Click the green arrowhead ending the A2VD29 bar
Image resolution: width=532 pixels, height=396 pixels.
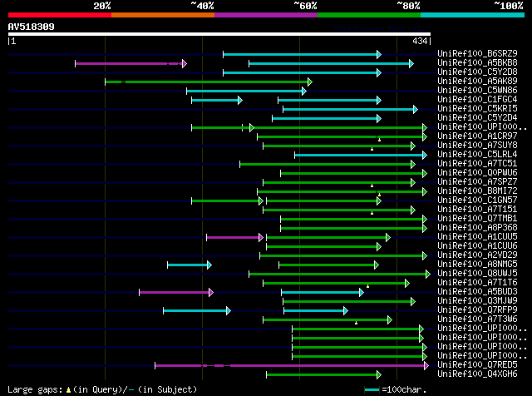[425, 255]
